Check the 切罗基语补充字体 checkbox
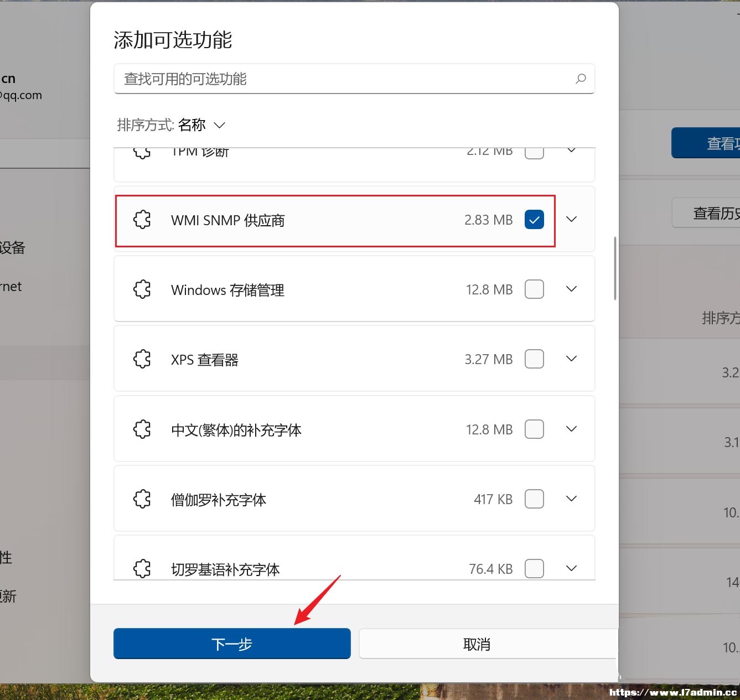 534,569
